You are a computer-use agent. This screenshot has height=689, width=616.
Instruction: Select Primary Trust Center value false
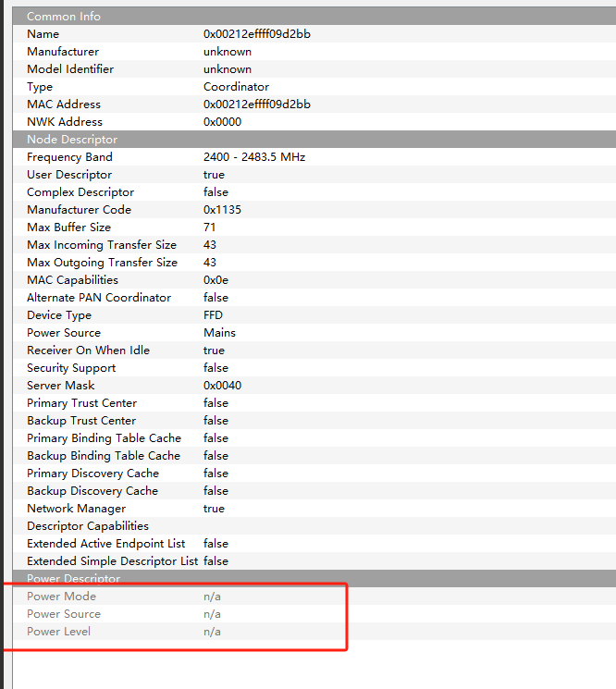coord(216,403)
